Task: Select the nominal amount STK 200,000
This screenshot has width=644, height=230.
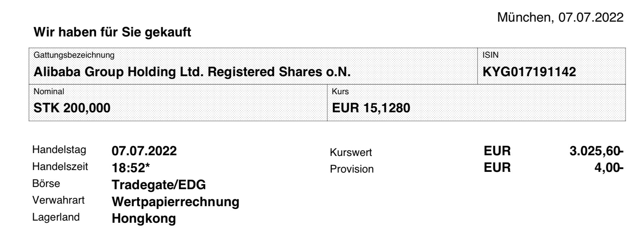Action: pos(72,108)
